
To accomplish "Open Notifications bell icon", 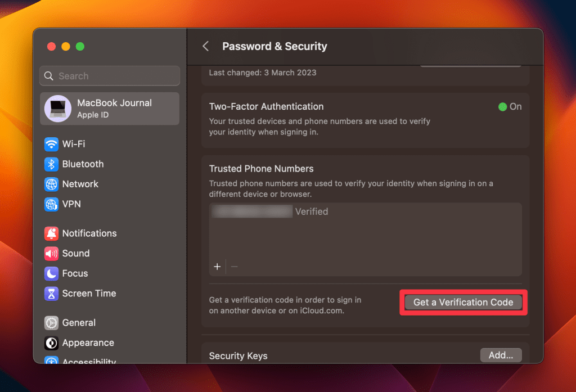I will (52, 233).
